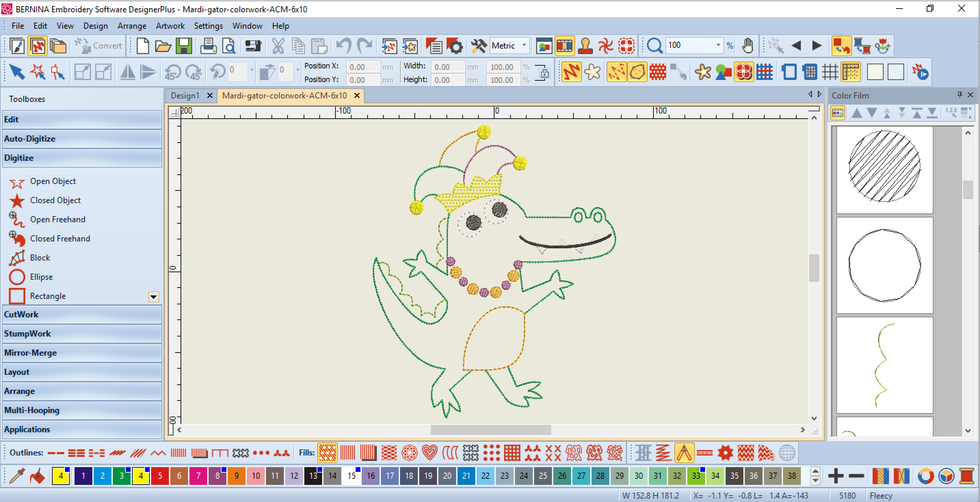Toggle the show stitches view button
Screen dimensions: 980x502
(571, 72)
